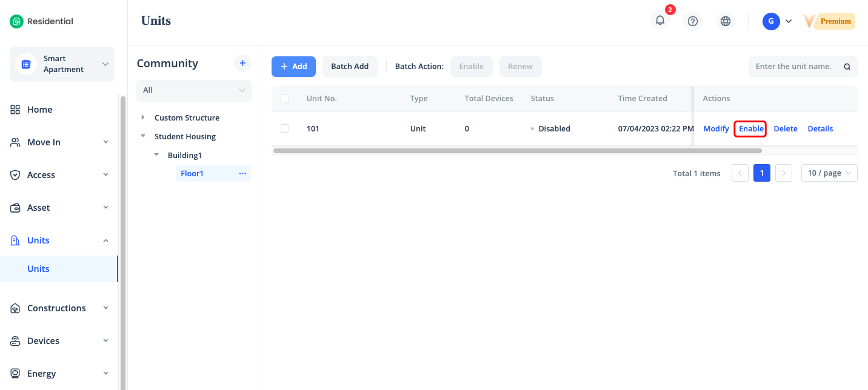
Task: Expand the Custom Structure tree node
Action: pyautogui.click(x=143, y=117)
